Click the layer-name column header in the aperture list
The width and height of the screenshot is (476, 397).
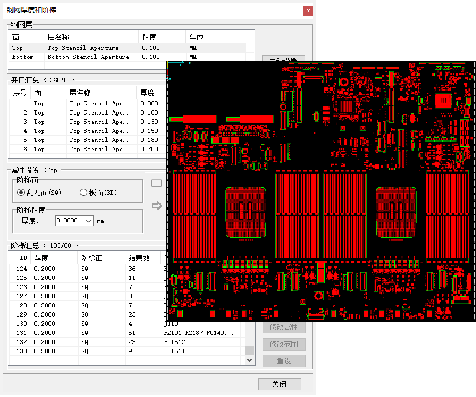[100, 92]
